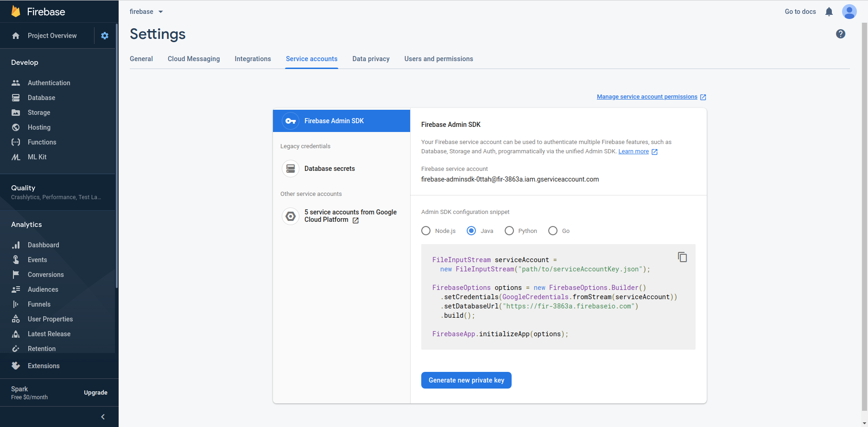Click the project settings gear icon
Screen dimensions: 868x427
pos(105,36)
